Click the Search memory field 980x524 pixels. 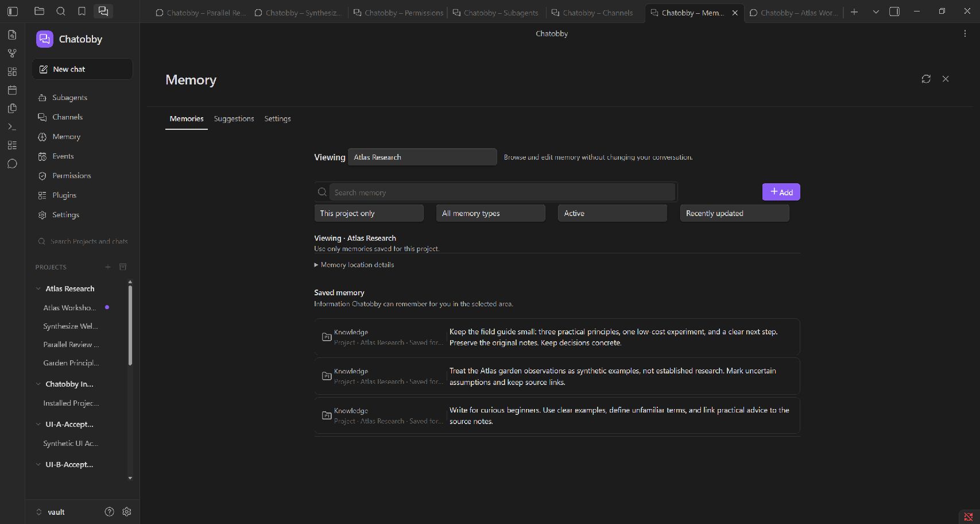[502, 192]
